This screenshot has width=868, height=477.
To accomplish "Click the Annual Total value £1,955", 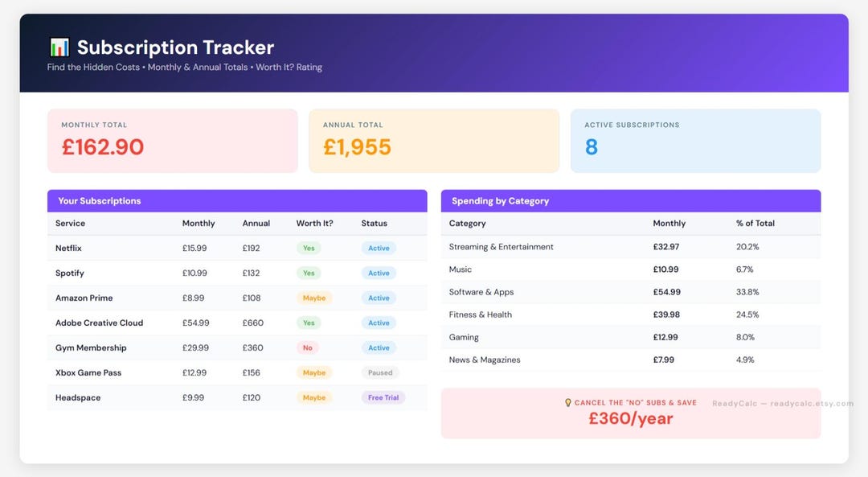I will [357, 147].
